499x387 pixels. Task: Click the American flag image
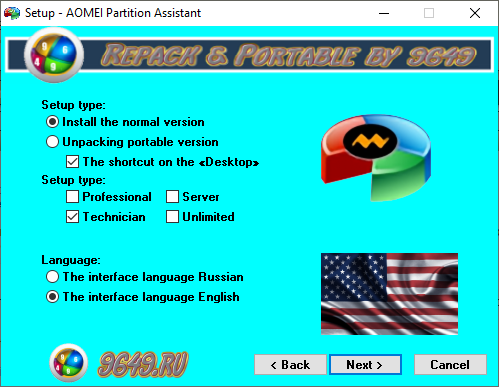point(389,294)
